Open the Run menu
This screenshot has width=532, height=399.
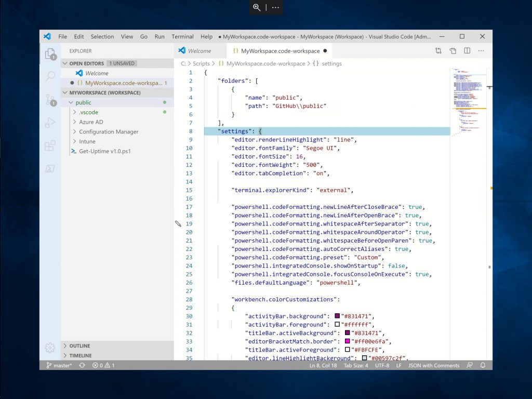pos(159,36)
